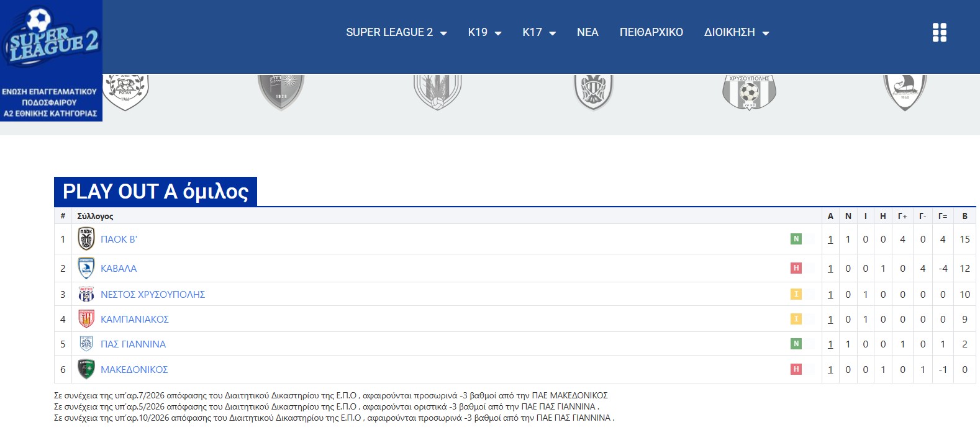Open the ΝΕΣΤΟΣ ΧΡΥΣΟΥΠΟΛΗΣ team link
The width and height of the screenshot is (980, 448).
[153, 295]
